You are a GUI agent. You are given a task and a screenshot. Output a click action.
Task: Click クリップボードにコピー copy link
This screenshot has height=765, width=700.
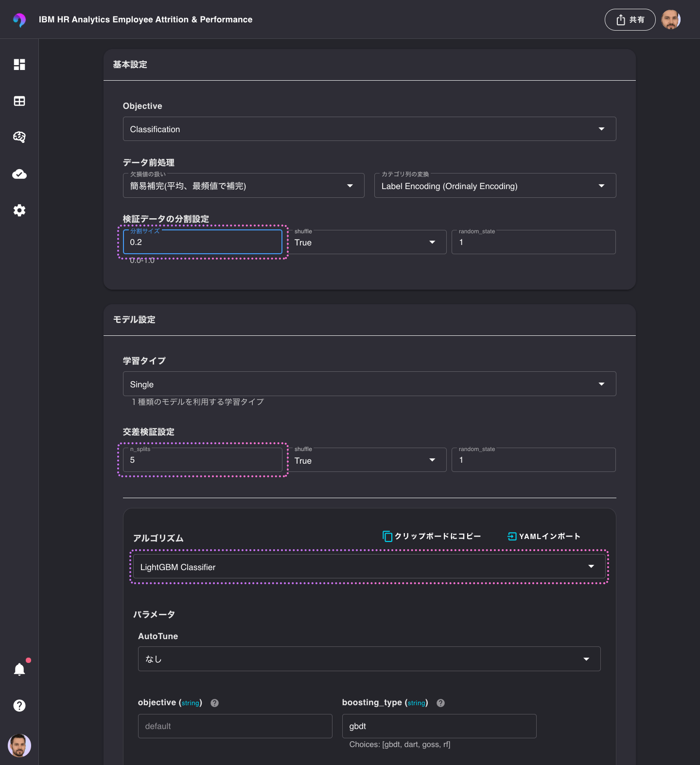(432, 536)
